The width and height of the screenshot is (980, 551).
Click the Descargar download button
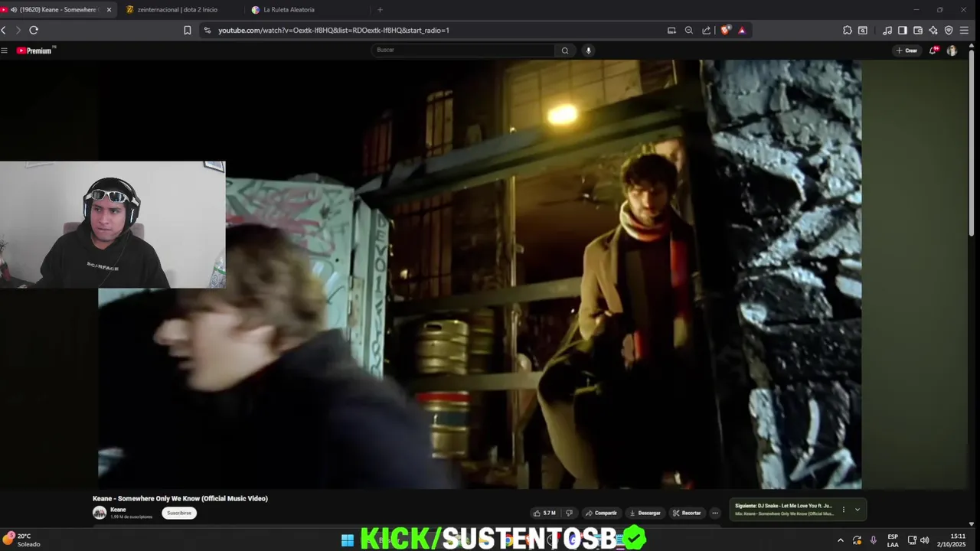[645, 513]
